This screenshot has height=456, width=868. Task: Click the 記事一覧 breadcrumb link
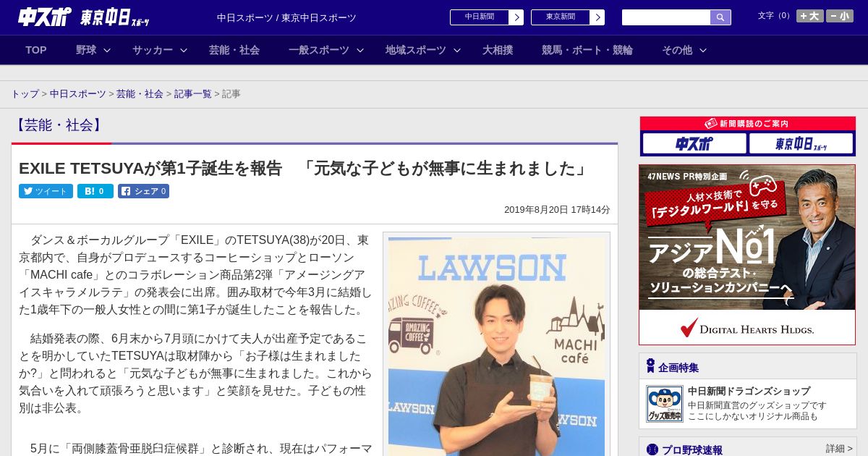click(193, 94)
